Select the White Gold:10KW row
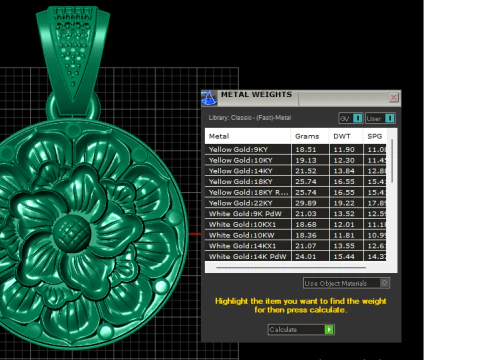 (296, 235)
